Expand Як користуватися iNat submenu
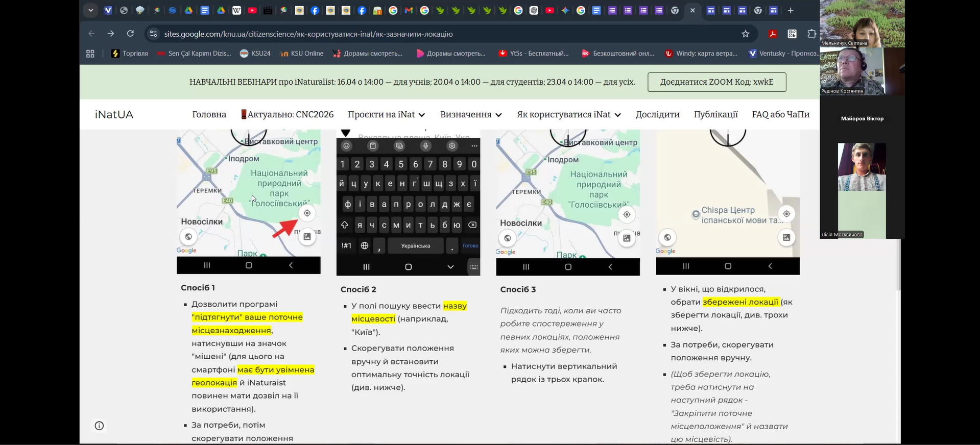 pyautogui.click(x=568, y=114)
